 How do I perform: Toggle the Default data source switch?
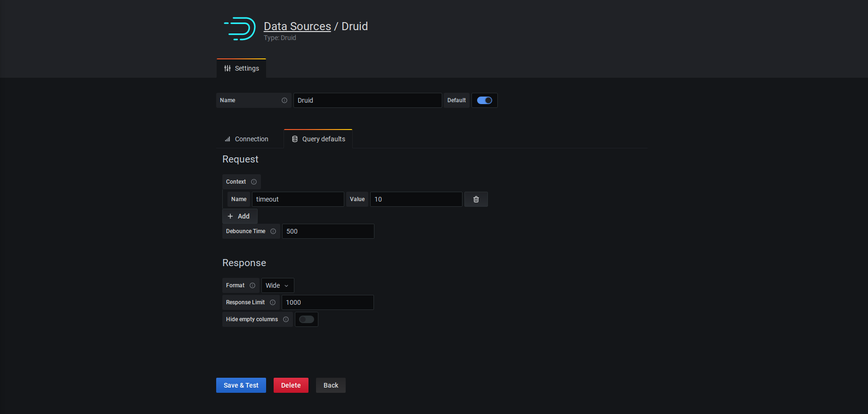point(484,100)
